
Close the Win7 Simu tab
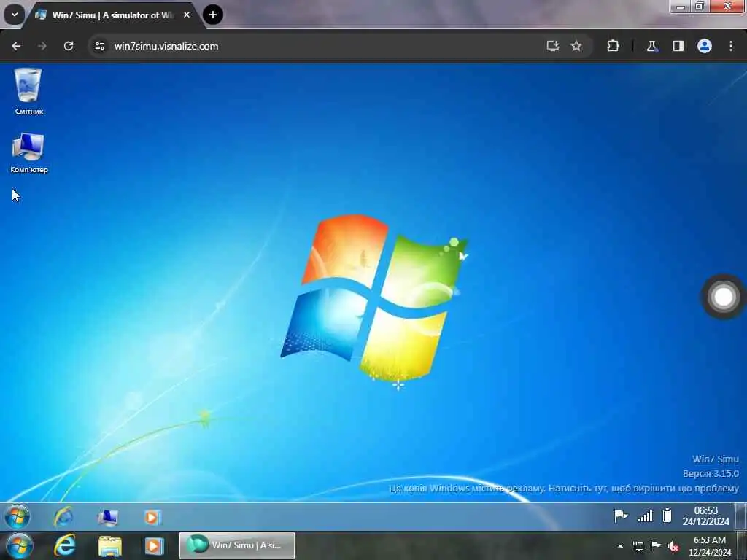pyautogui.click(x=187, y=15)
